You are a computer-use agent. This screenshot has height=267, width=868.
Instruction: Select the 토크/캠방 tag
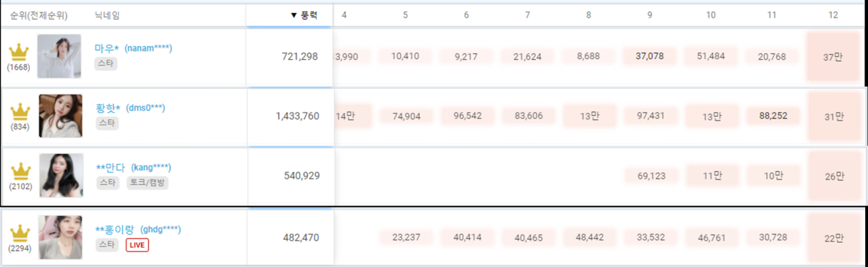tap(147, 182)
